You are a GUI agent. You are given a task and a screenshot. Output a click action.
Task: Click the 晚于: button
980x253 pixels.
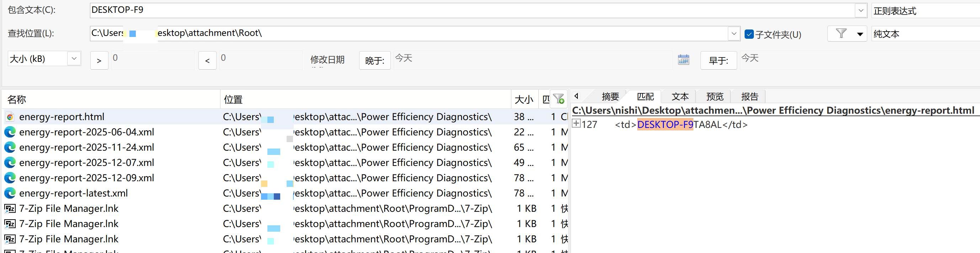pos(374,60)
